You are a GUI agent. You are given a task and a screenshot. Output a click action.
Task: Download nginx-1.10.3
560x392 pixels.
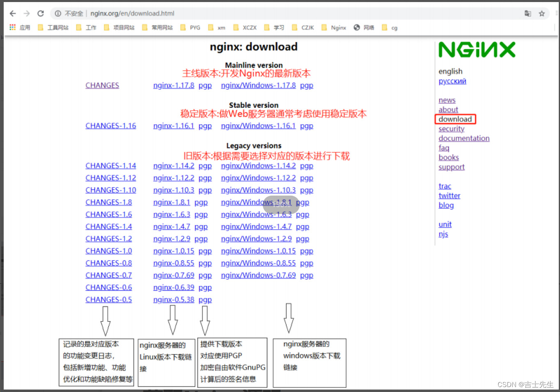174,190
